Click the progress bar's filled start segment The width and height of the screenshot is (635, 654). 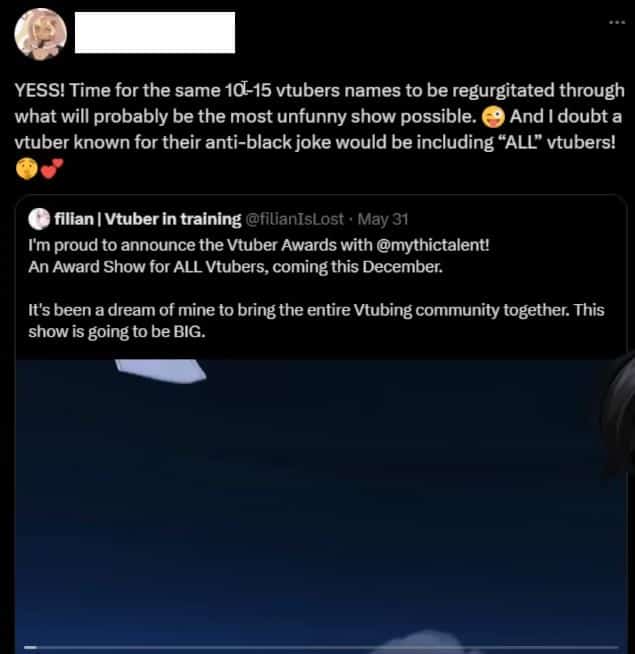[30, 647]
